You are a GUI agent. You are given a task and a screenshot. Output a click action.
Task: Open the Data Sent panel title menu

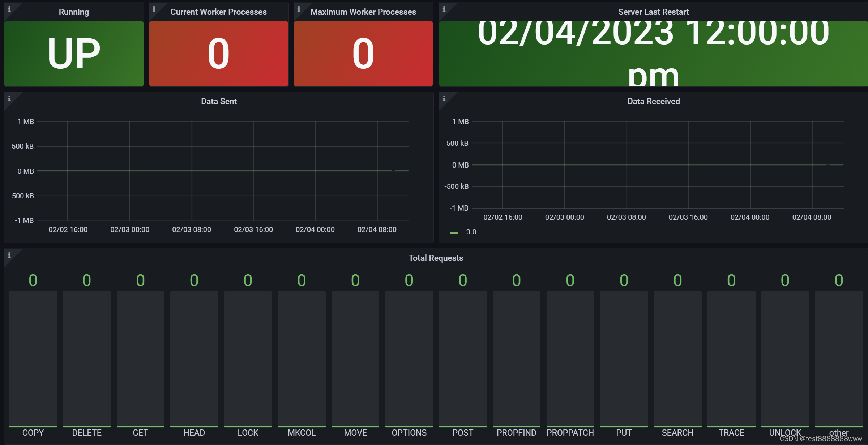point(219,101)
